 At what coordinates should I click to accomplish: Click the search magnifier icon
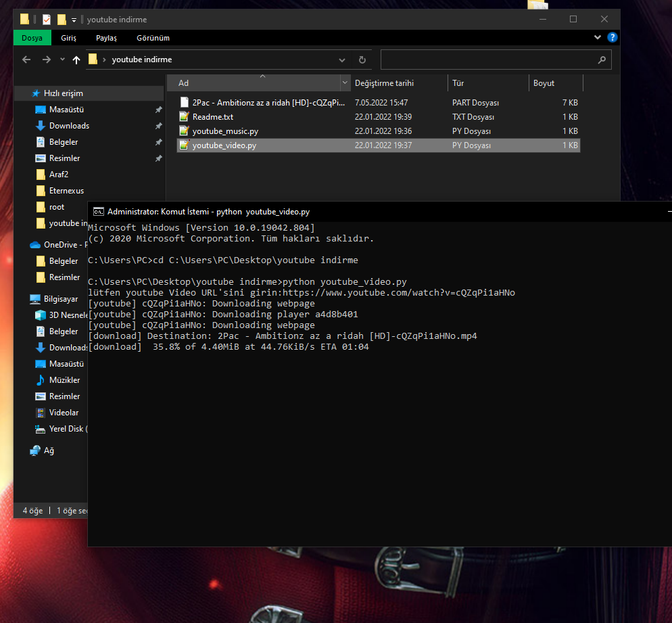tap(602, 60)
